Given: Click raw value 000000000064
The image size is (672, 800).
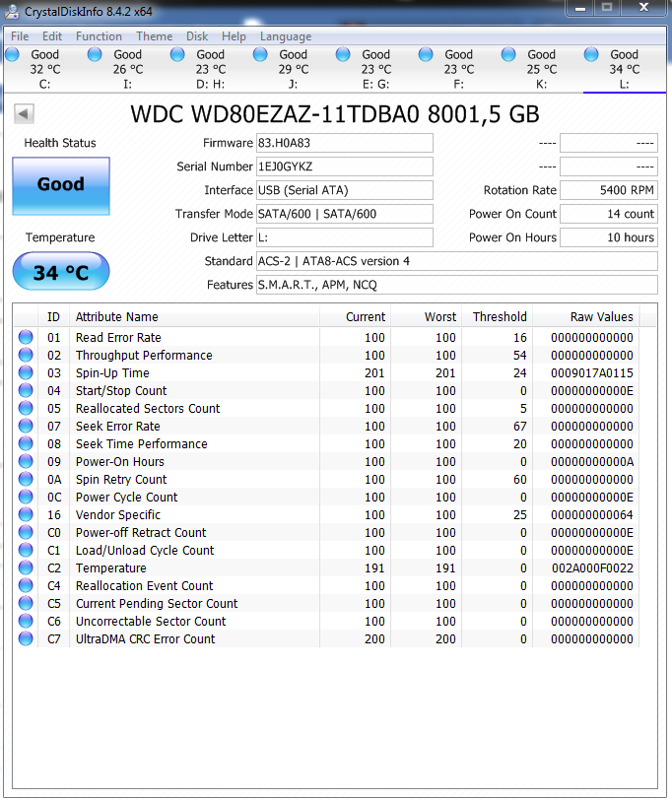Looking at the screenshot, I should [x=592, y=515].
